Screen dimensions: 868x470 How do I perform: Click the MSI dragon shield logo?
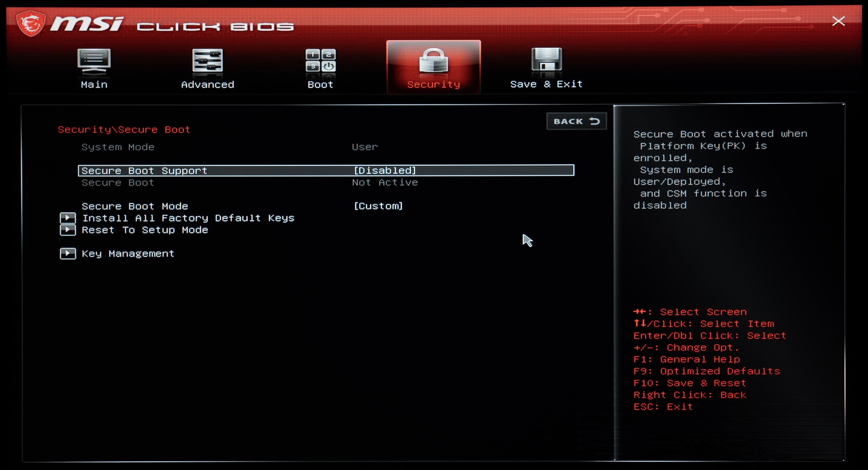31,24
